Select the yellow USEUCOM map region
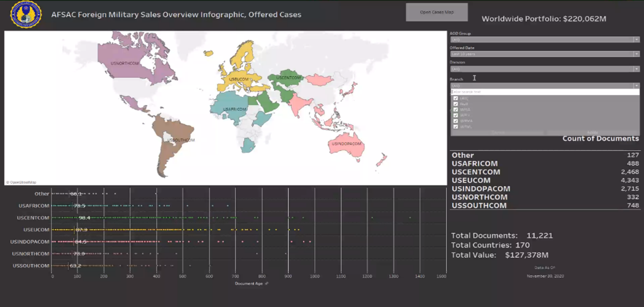 [x=237, y=79]
